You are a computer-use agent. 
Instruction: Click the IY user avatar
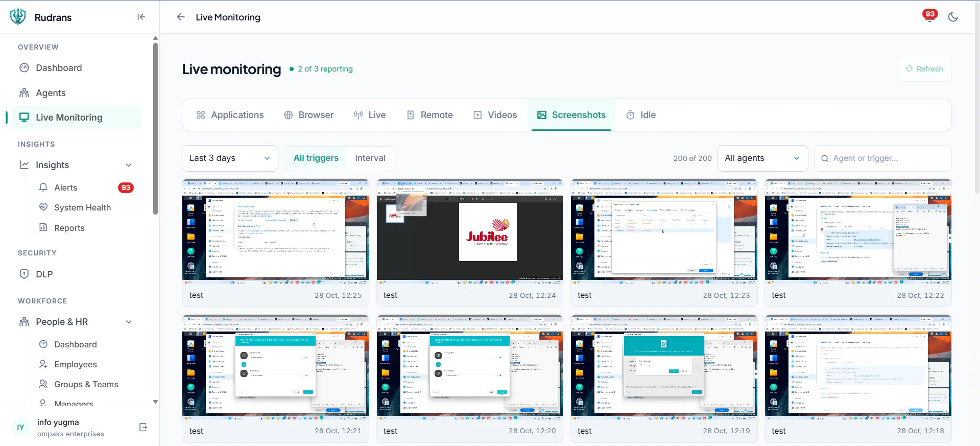(20, 428)
